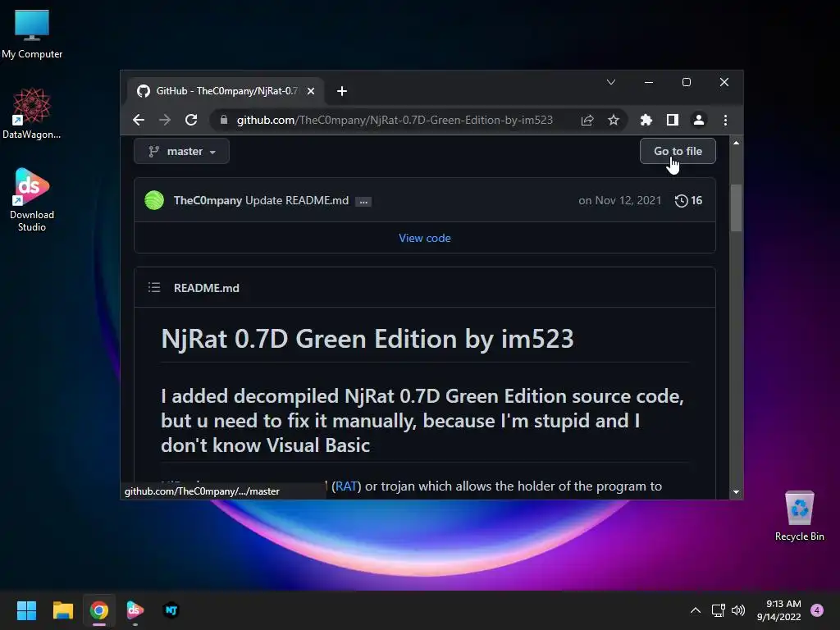The image size is (840, 630).
Task: Click TheC0mpany green avatar
Action: tap(154, 200)
